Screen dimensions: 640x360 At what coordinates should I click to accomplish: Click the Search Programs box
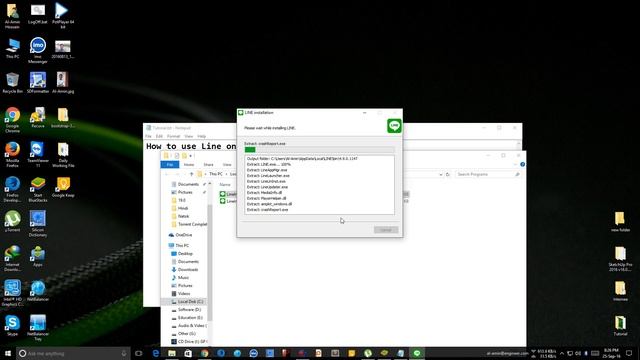pos(487,174)
